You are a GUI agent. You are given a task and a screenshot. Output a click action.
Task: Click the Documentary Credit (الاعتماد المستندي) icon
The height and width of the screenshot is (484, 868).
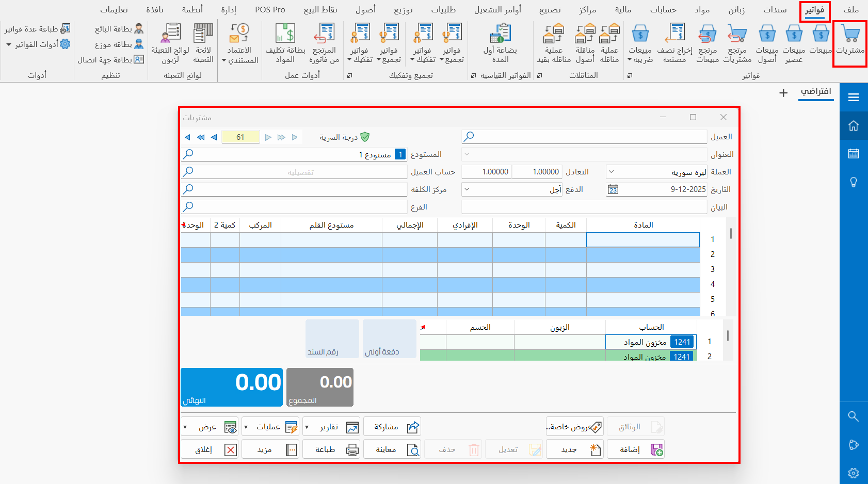coord(239,34)
